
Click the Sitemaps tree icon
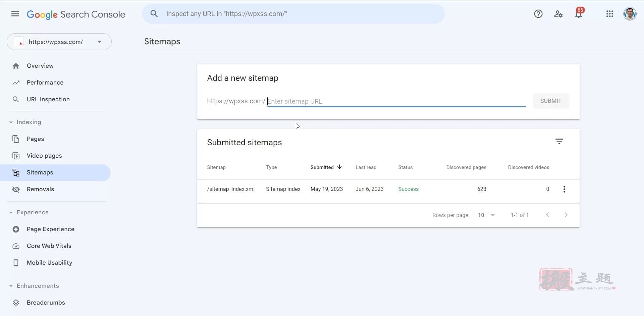pos(16,172)
